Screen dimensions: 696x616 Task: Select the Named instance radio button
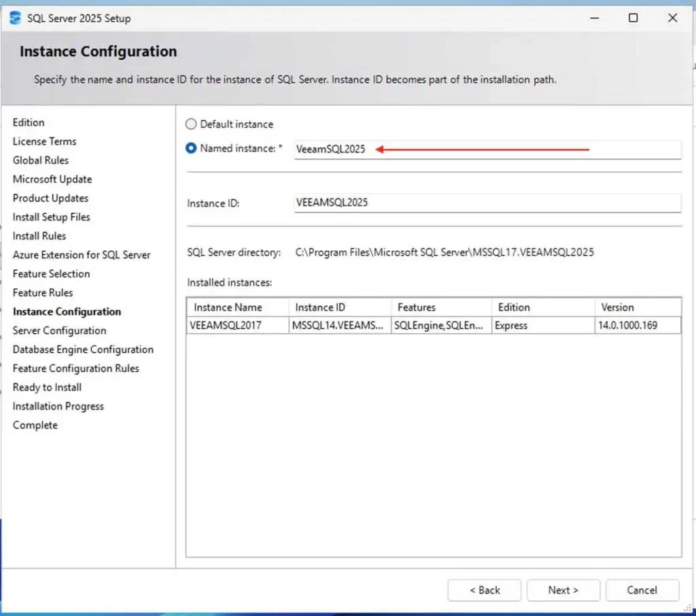coord(191,148)
